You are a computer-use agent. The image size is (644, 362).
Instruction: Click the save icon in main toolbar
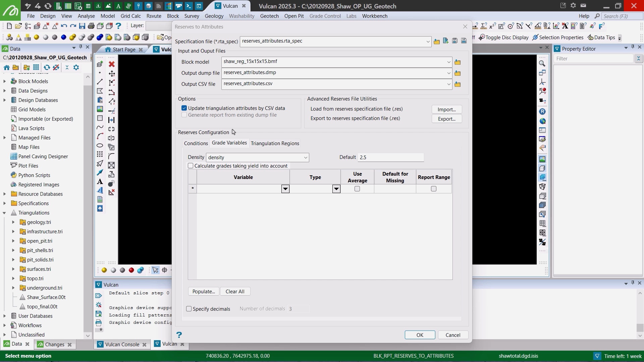(x=82, y=26)
